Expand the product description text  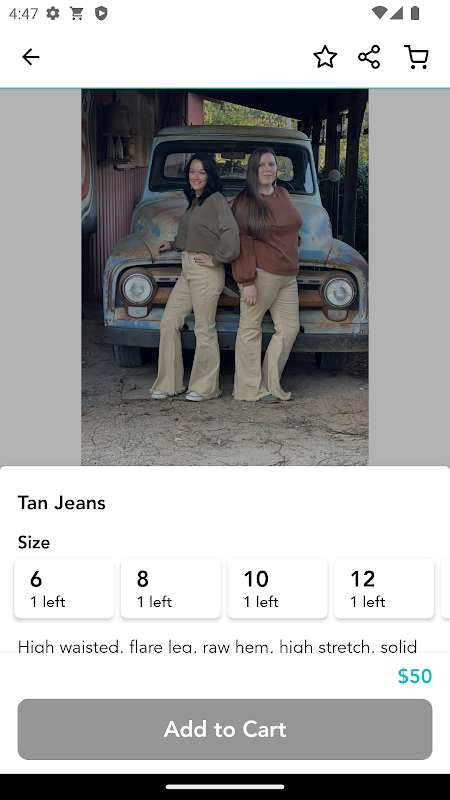[x=217, y=646]
